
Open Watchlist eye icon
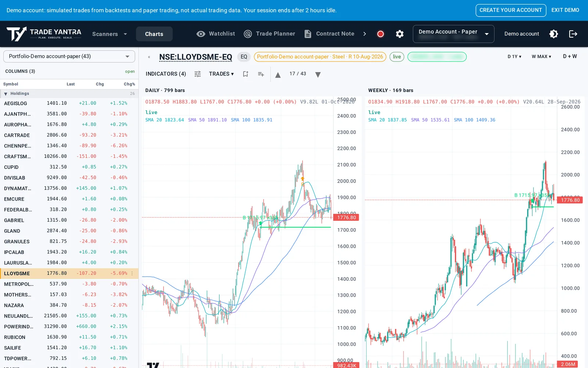click(x=201, y=34)
